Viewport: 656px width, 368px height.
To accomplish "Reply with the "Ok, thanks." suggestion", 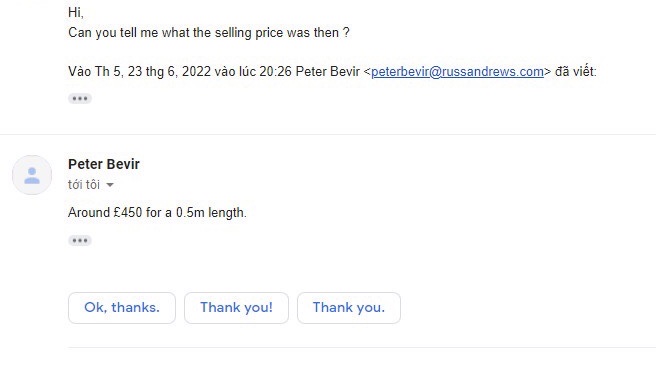I will [122, 308].
